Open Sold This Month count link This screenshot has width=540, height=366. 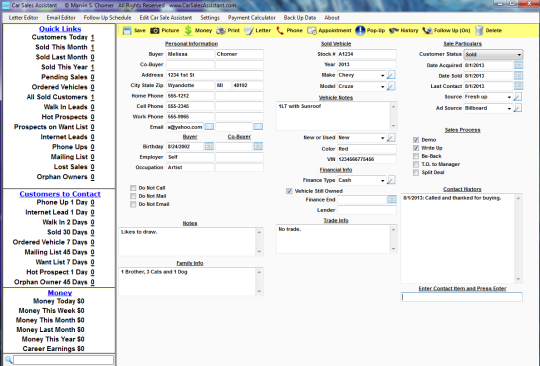pos(92,47)
